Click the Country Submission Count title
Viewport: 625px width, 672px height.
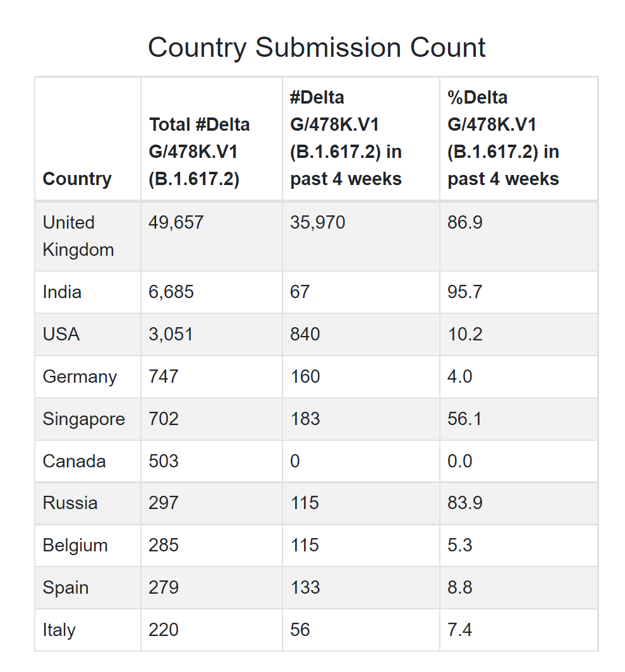[x=317, y=48]
